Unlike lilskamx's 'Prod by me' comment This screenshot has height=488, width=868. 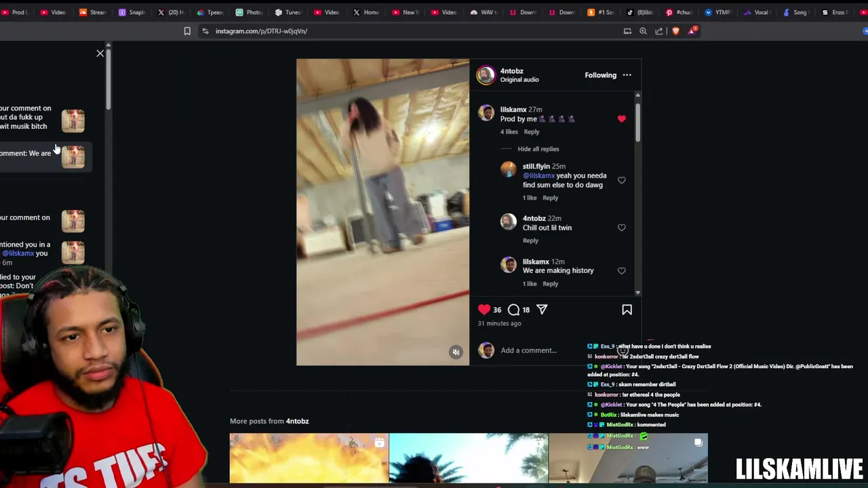621,119
